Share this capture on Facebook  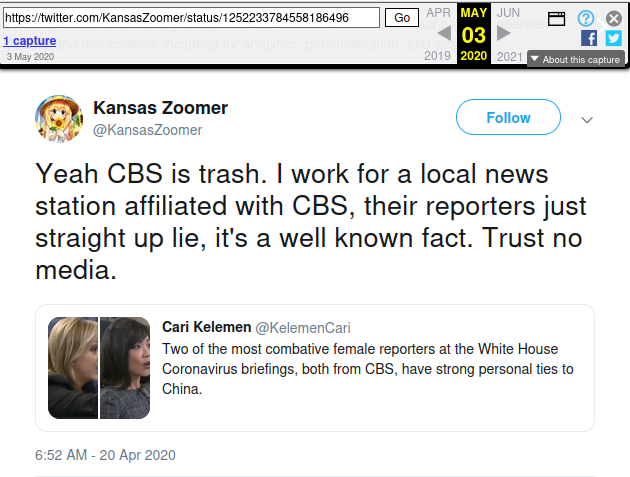(x=589, y=38)
